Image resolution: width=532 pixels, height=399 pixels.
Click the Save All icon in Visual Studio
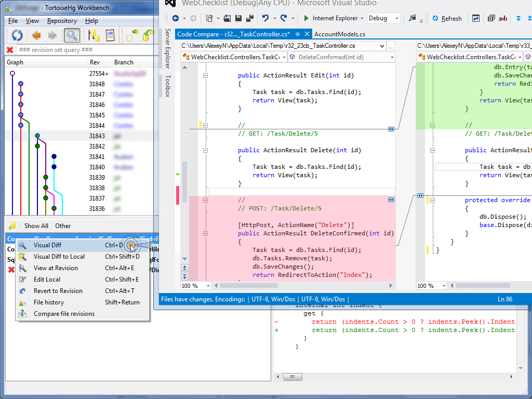250,18
